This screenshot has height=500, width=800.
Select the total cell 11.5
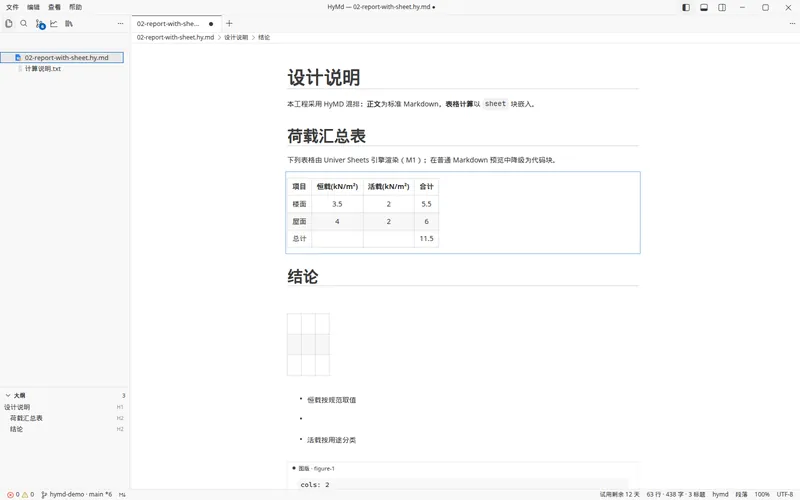pos(426,239)
